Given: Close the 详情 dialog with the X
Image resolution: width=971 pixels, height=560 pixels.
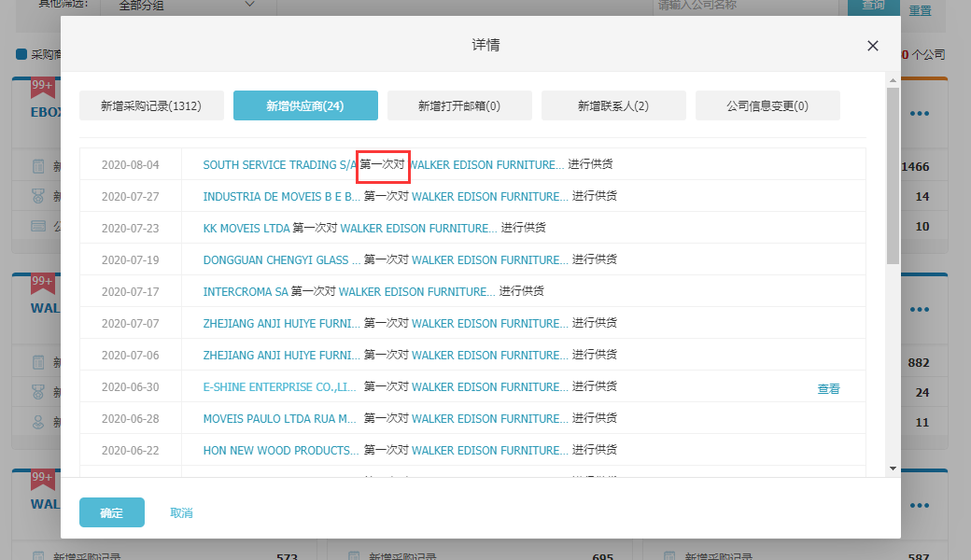Looking at the screenshot, I should pos(873,46).
